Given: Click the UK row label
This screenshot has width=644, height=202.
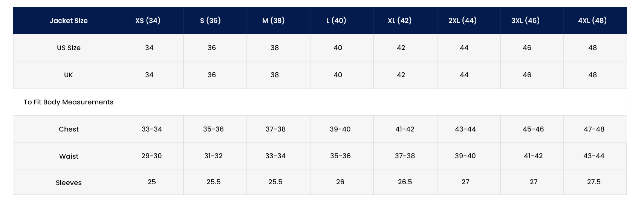Looking at the screenshot, I should coord(68,75).
